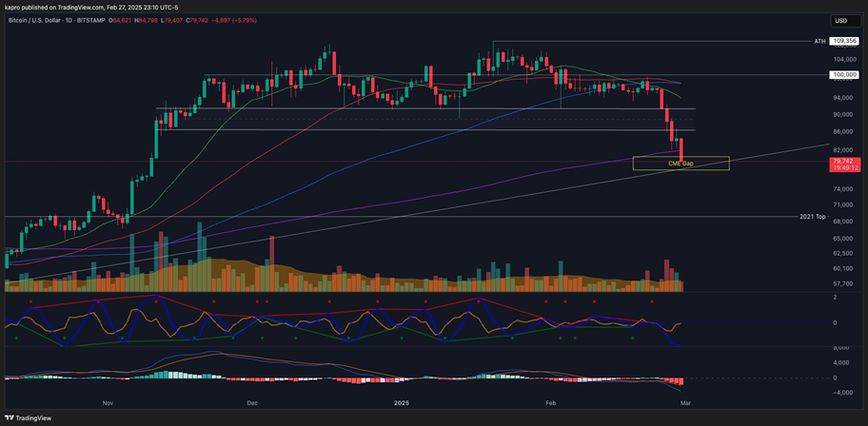This screenshot has height=426, width=868.
Task: Select the 2021 Top horizontal line label
Action: [811, 217]
